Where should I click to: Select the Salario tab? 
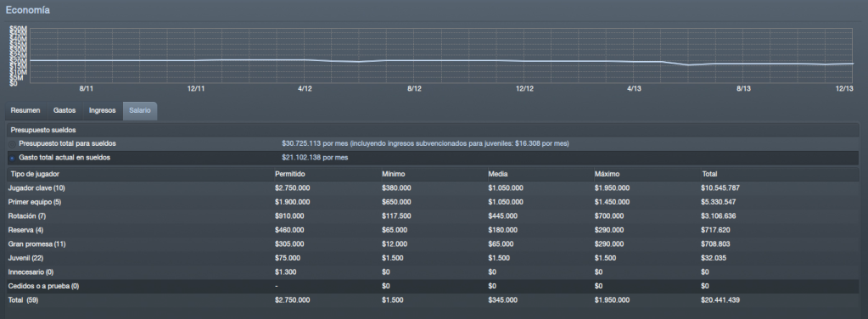tap(139, 111)
